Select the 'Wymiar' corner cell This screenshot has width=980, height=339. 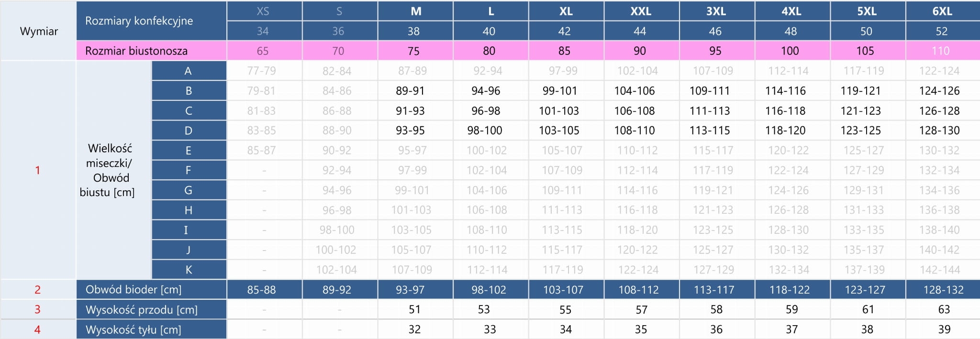39,32
